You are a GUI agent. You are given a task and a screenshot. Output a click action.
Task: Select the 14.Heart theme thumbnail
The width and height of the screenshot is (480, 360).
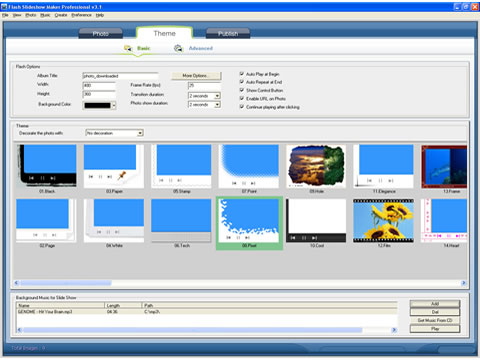(444, 220)
